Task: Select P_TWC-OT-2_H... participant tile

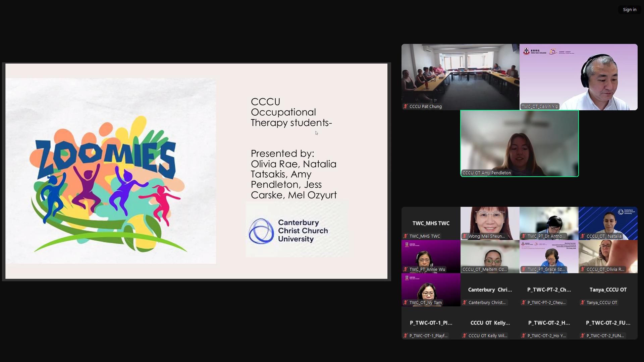Action: [x=549, y=323]
